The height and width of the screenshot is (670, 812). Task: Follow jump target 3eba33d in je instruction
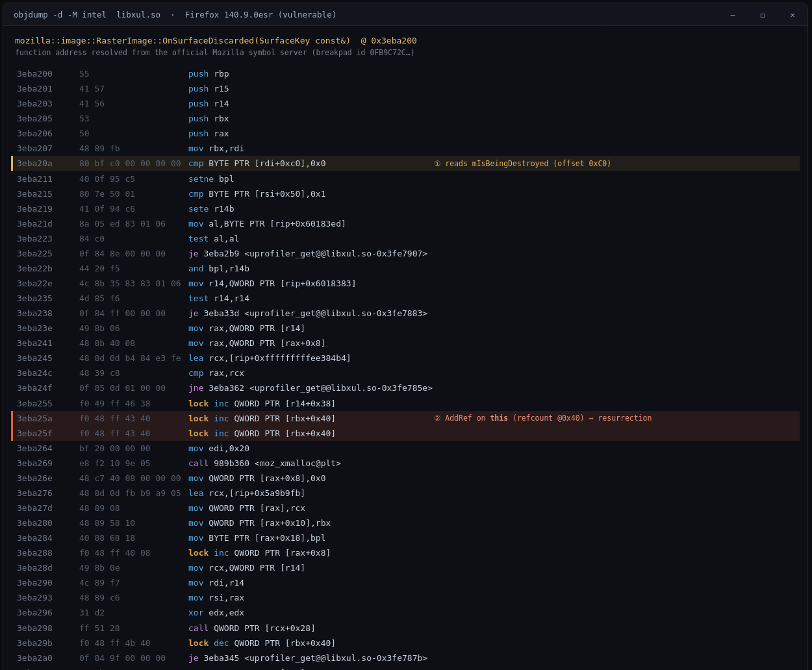[316, 313]
